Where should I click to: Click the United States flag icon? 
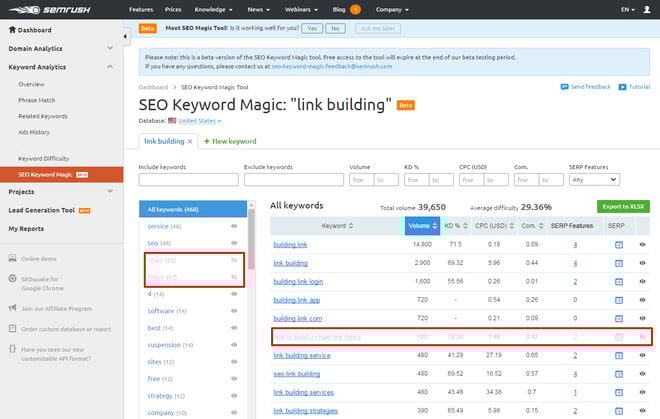(x=172, y=120)
